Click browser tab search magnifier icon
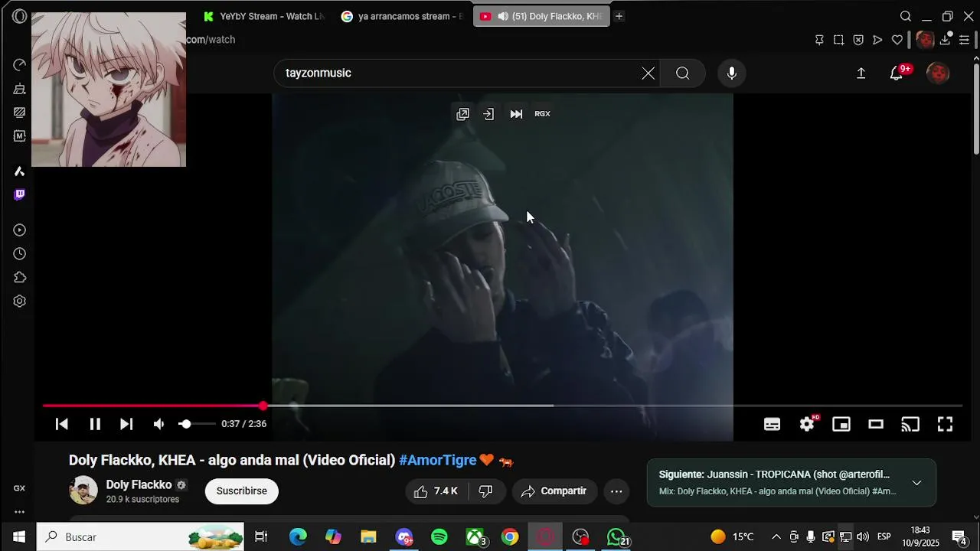 click(x=906, y=16)
